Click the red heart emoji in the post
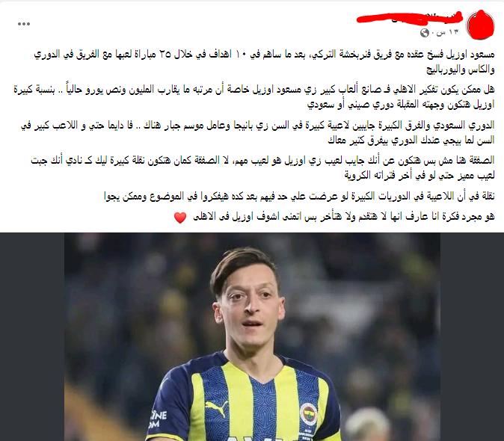The height and width of the screenshot is (441, 504). click(180, 218)
